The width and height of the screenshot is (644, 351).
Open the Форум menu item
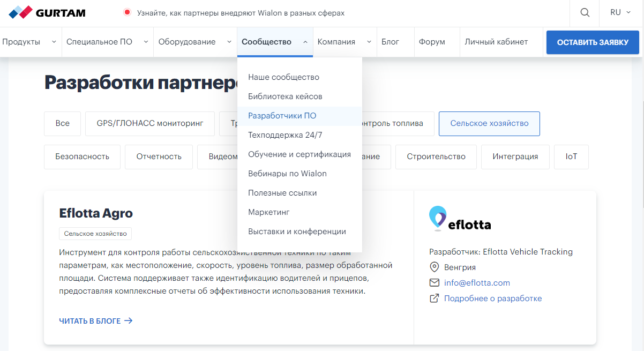coord(433,41)
